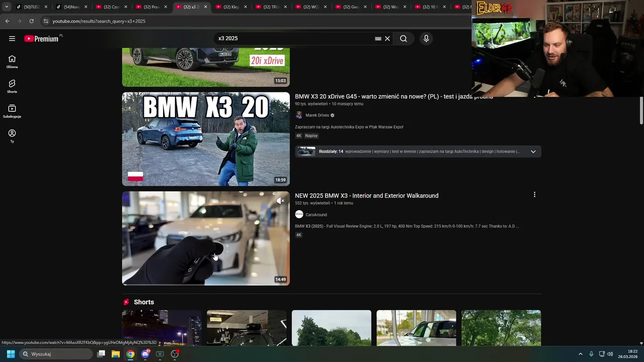
Task: Open video BMW X3 20 xDrive G45 title
Action: click(394, 96)
